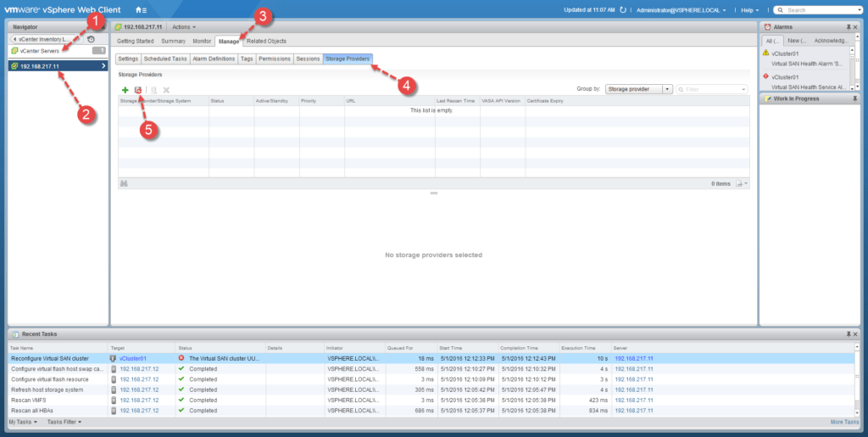
Task: Pin the Alarms panel
Action: coord(848,26)
